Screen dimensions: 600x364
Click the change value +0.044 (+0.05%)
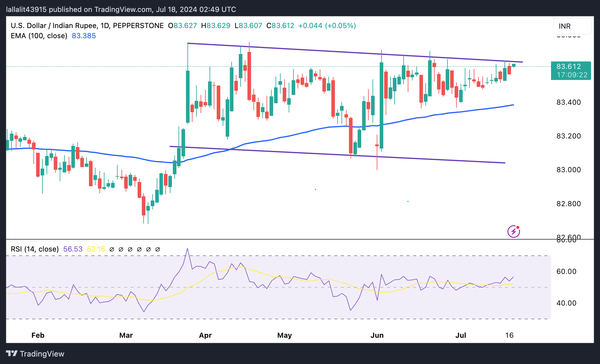click(327, 26)
